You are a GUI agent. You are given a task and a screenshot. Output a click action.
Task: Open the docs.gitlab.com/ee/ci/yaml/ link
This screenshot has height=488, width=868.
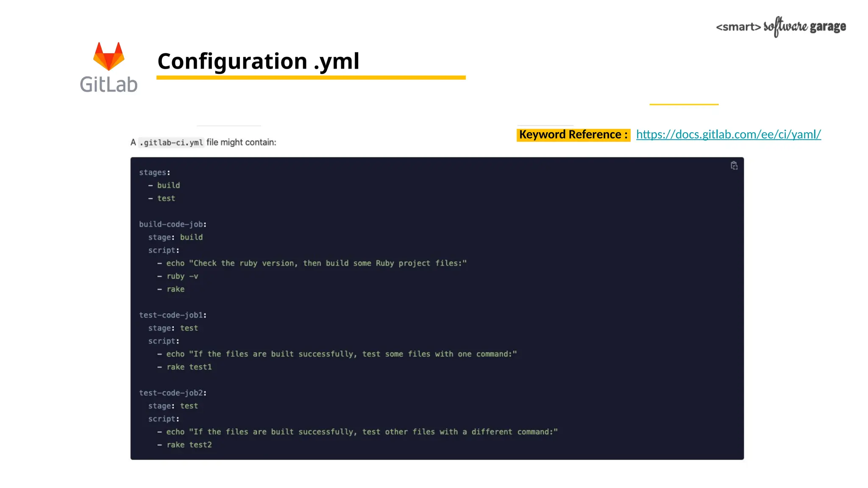pyautogui.click(x=728, y=134)
